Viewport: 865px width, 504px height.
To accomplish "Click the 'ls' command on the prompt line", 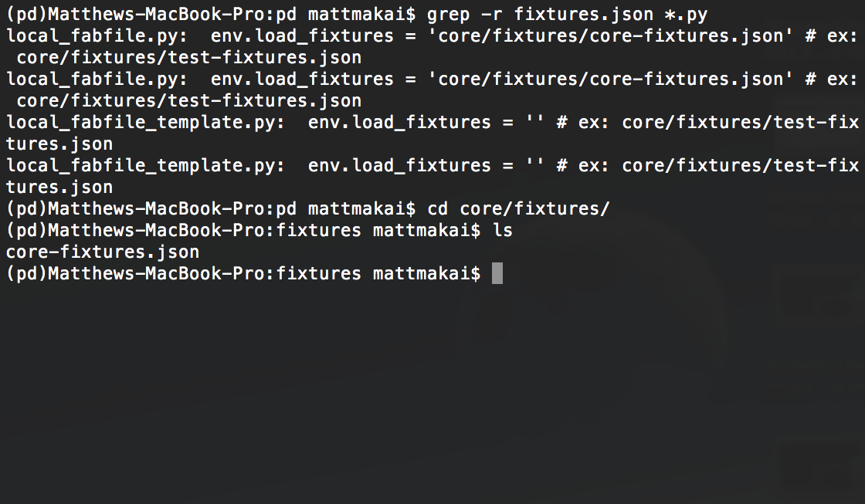I will pos(503,231).
